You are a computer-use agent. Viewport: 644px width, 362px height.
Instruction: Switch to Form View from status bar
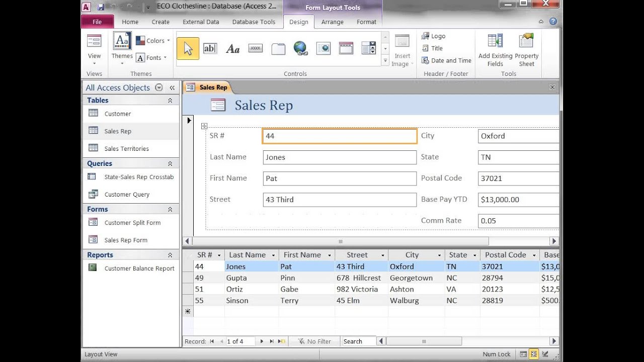point(523,354)
